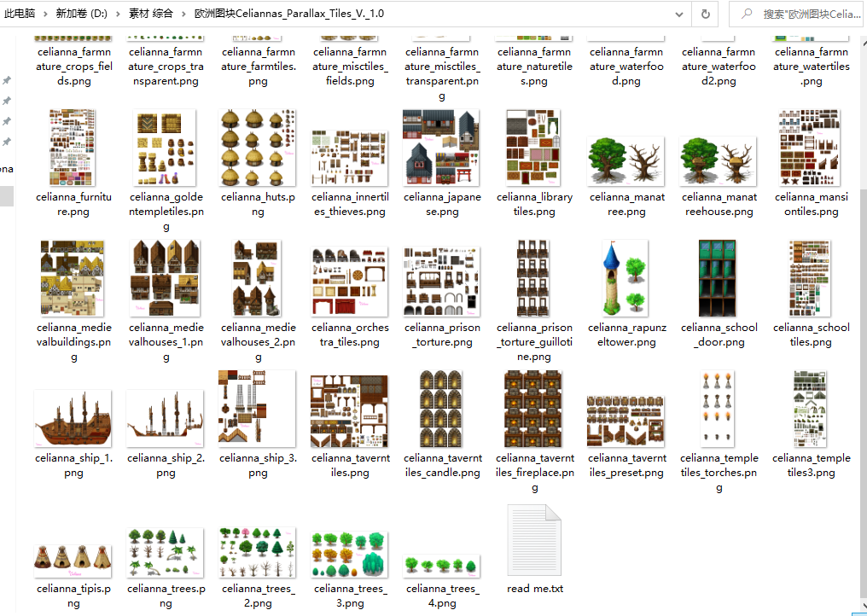Choose the celianna_japanese.png file icon
The image size is (867, 616).
(441, 148)
